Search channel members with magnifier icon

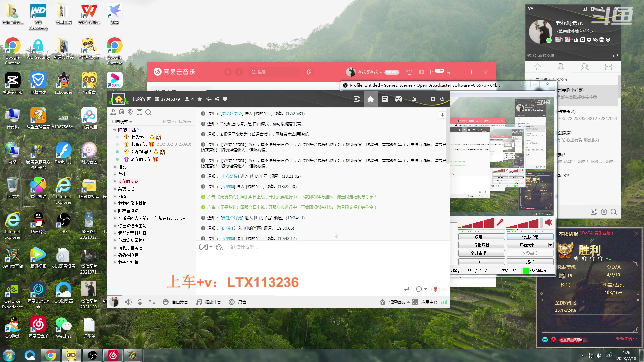[148, 112]
